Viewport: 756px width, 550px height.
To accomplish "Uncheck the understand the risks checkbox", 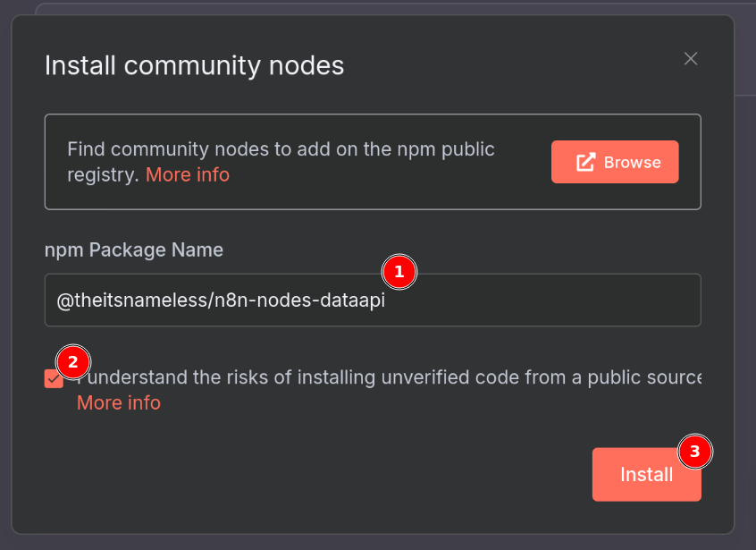I will (54, 379).
